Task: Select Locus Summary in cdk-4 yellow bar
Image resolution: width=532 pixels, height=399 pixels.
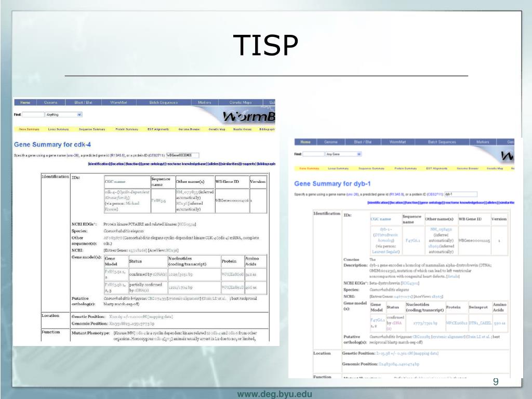Action: [58, 129]
